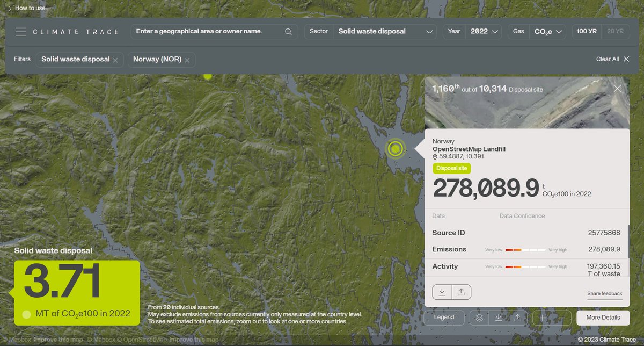Click the Source ID value 25775868
Image resolution: width=644 pixels, height=346 pixels.
click(604, 233)
